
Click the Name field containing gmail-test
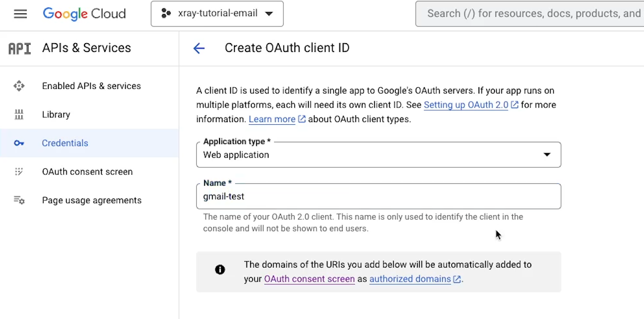click(378, 196)
